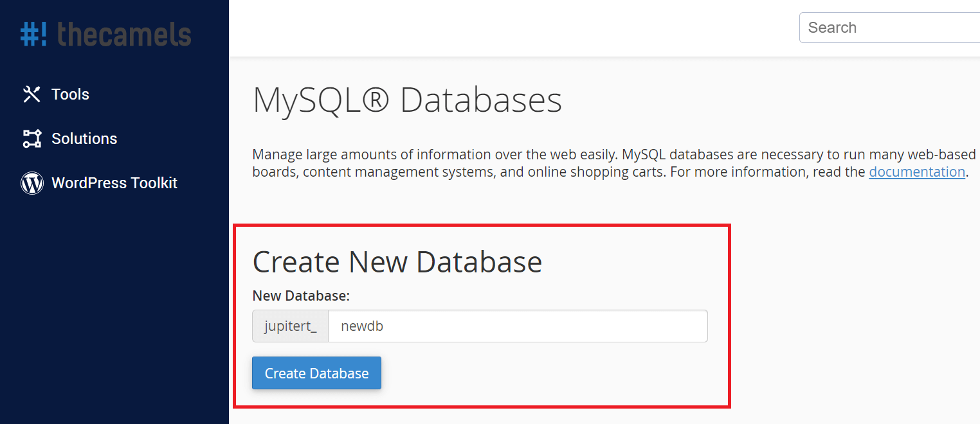
Task: Click the MySQL® Databases heading
Action: tap(408, 101)
